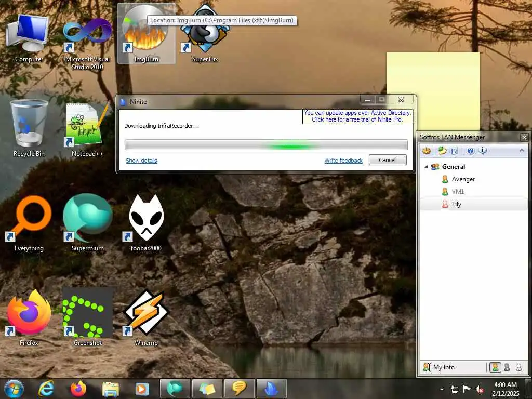The image size is (532, 399).
Task: Launch Firefox from the taskbar
Action: coord(78,389)
